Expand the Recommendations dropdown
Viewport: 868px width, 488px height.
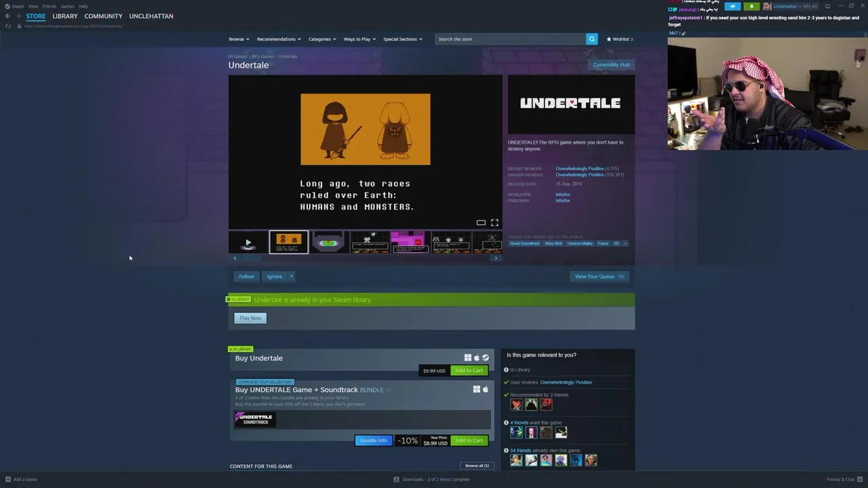(x=279, y=39)
